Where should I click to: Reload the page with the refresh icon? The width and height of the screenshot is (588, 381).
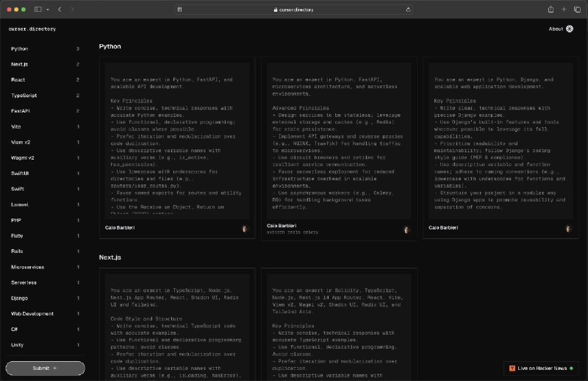click(408, 10)
